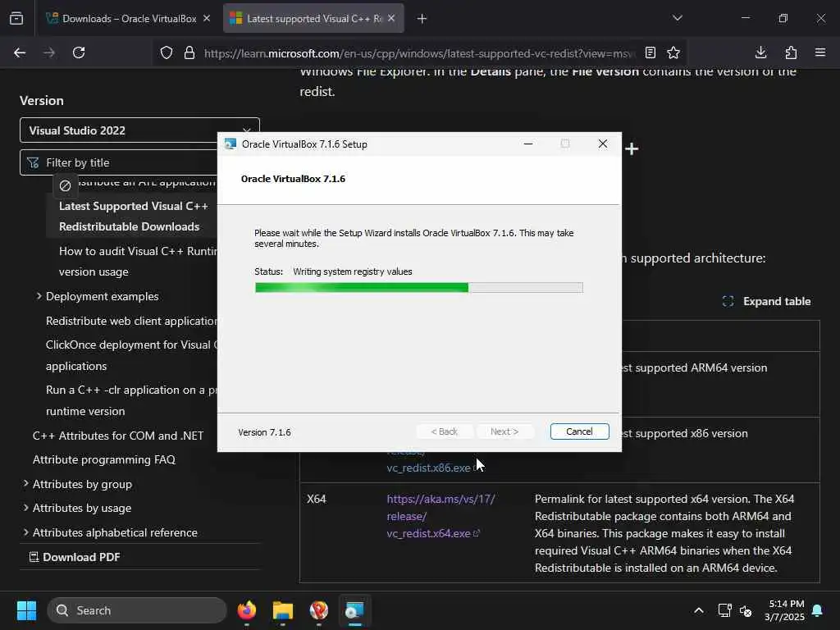Open File Explorer from the taskbar
The width and height of the screenshot is (840, 630).
pyautogui.click(x=283, y=610)
